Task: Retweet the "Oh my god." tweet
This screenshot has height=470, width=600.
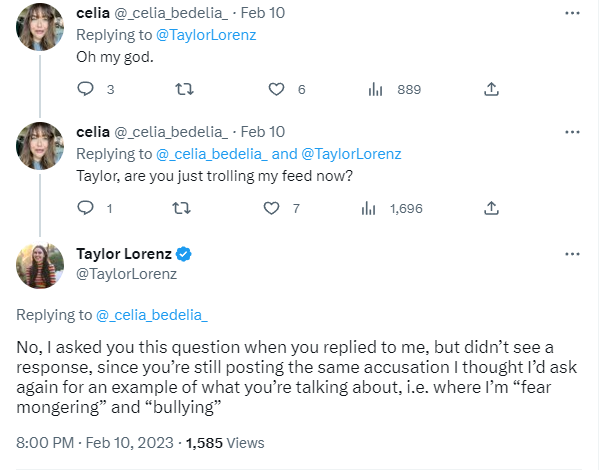Action: pos(184,89)
